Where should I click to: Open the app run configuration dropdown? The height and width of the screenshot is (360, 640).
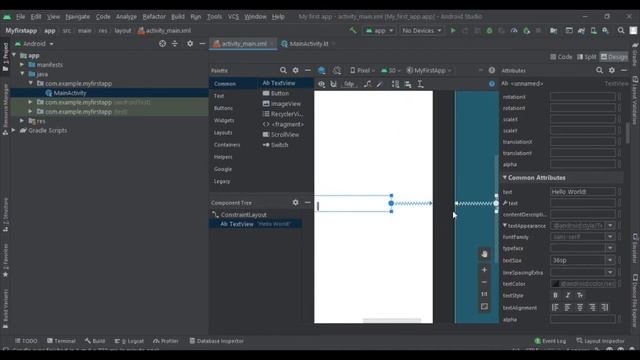pyautogui.click(x=379, y=31)
